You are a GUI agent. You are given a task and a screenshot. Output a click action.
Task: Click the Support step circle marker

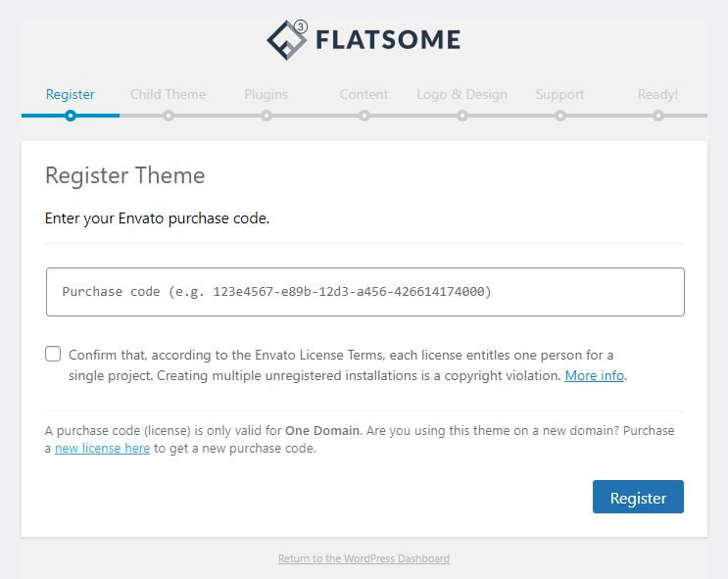click(x=560, y=116)
